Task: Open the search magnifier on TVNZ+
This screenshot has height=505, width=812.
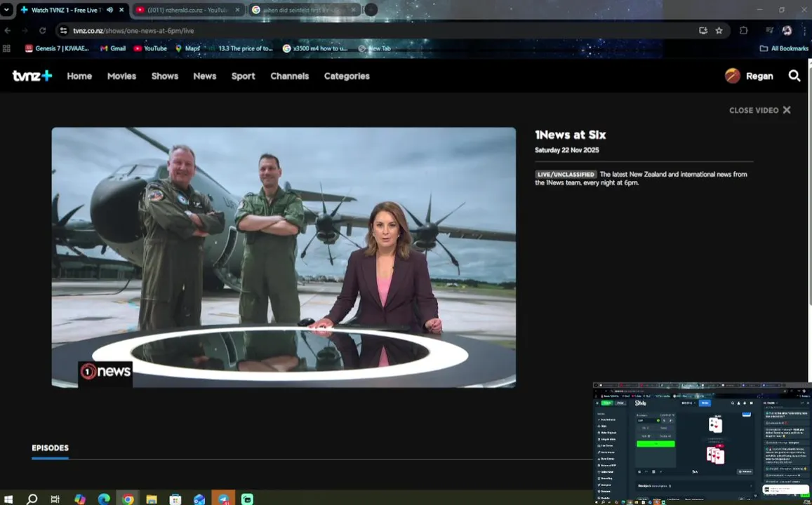Action: 794,76
